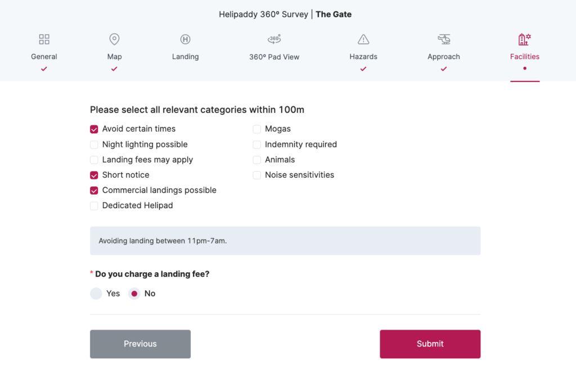This screenshot has height=392, width=576.
Task: Tick the Landing fees may apply checkbox
Action: coord(94,160)
